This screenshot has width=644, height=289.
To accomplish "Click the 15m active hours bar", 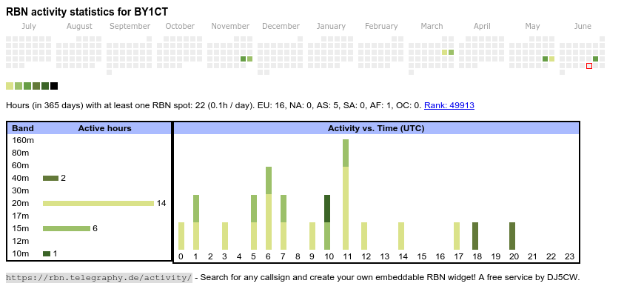I will pos(67,228).
